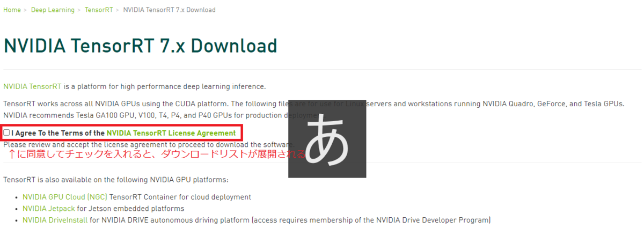
Task: Click the "for Jetson embedded platforms" text
Action: click(130, 209)
